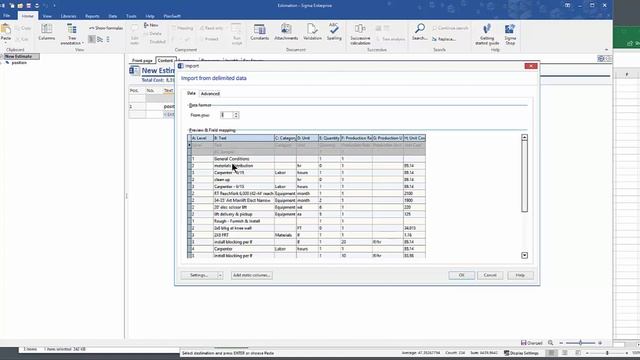The image size is (640, 360).
Task: Click Copy in Clipboard group
Action: (x=23, y=28)
